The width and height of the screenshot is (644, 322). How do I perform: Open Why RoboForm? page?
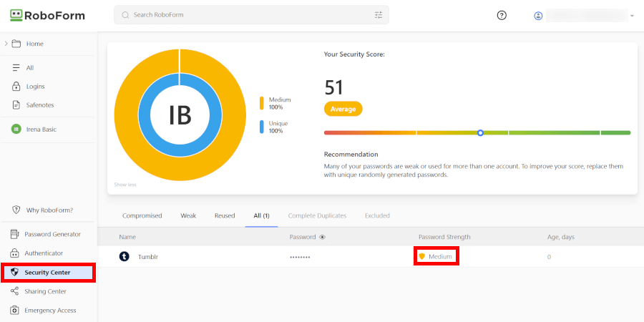pyautogui.click(x=49, y=210)
